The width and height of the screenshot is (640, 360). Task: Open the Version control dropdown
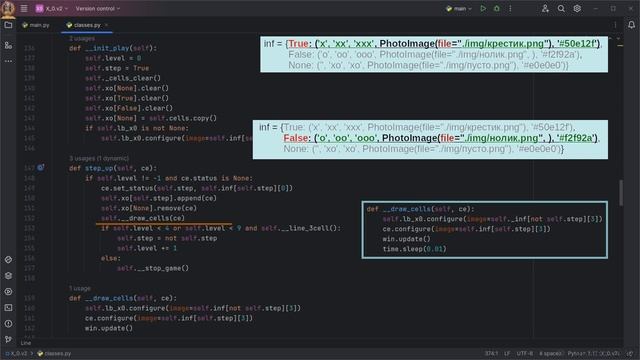coord(98,9)
